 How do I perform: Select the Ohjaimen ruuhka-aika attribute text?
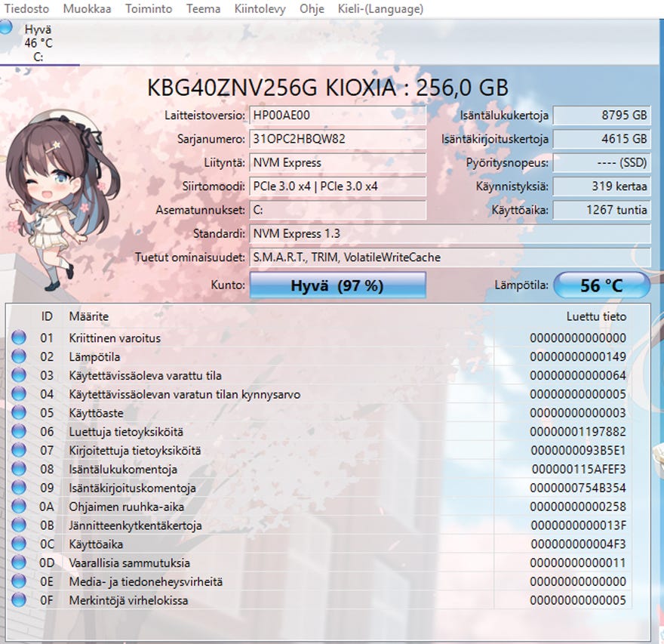(127, 507)
